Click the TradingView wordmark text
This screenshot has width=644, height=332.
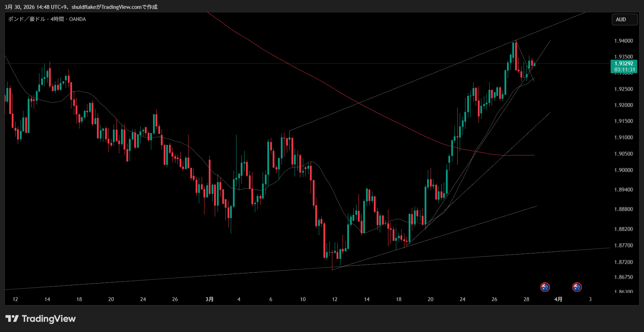[49, 319]
